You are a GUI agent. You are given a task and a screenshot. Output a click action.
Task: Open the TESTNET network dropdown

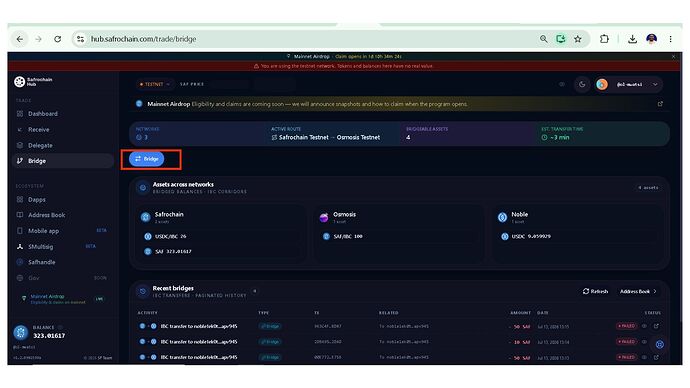(x=154, y=84)
